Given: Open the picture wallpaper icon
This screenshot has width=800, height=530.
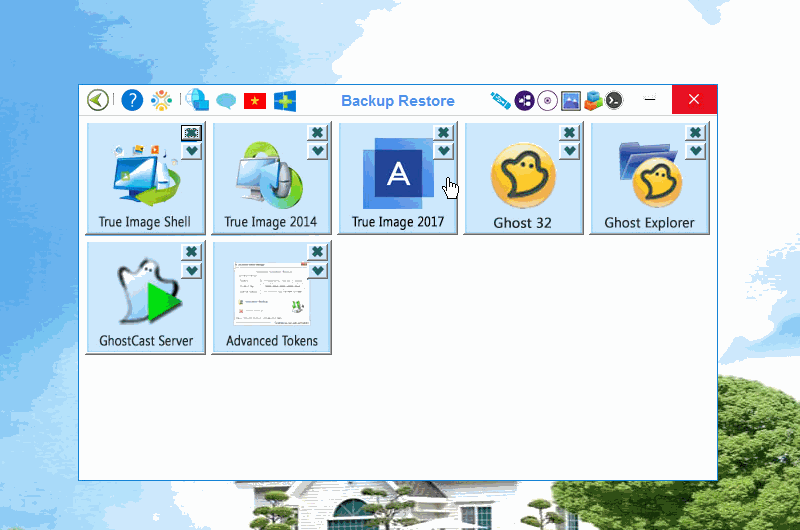Looking at the screenshot, I should (570, 100).
